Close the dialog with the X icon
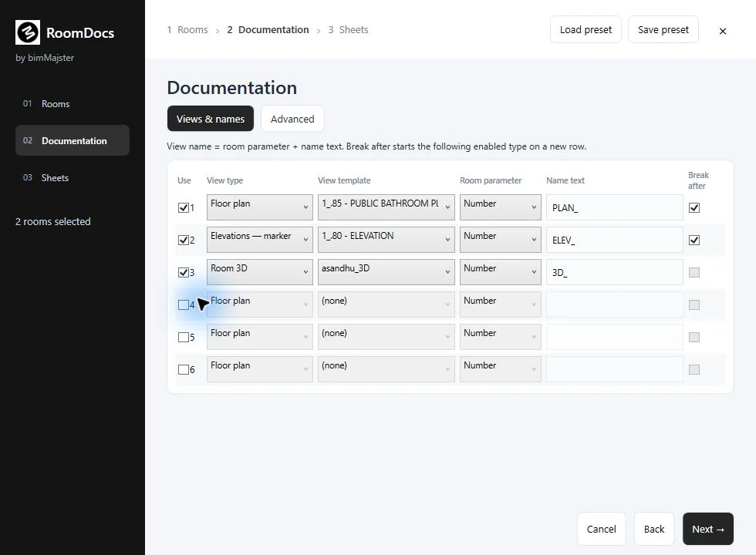 click(722, 32)
